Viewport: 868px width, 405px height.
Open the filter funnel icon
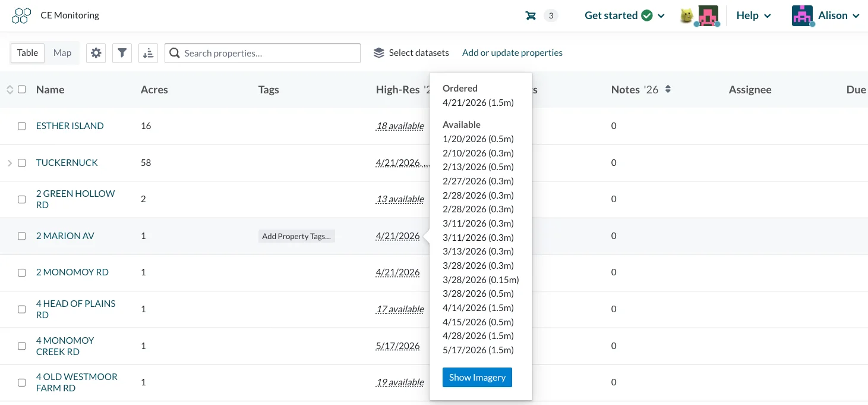coord(122,53)
